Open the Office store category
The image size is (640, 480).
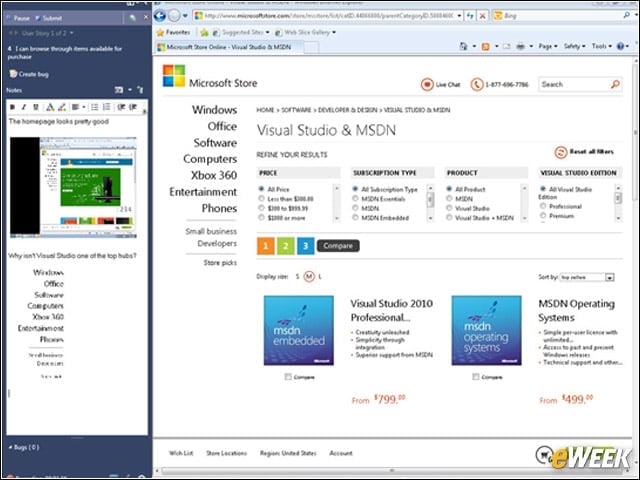(222, 127)
